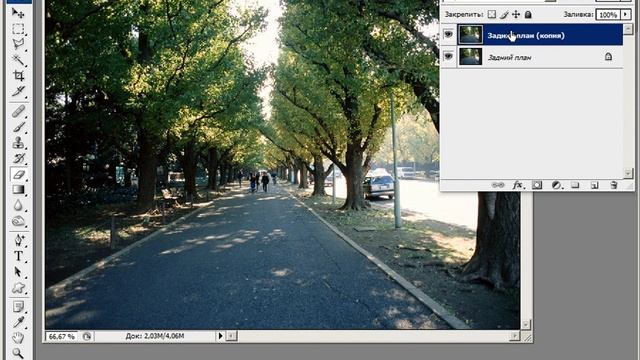Create a new layer group
640x360 pixels.
[x=575, y=185]
